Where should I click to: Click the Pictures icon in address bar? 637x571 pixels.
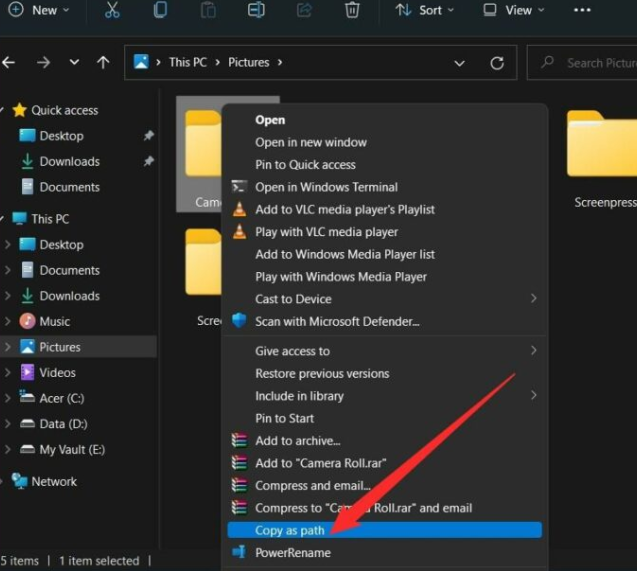click(x=141, y=62)
